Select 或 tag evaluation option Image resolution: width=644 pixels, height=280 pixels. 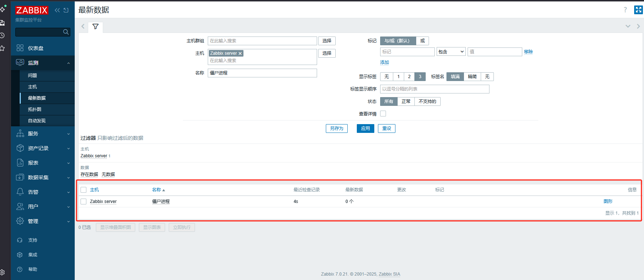422,41
